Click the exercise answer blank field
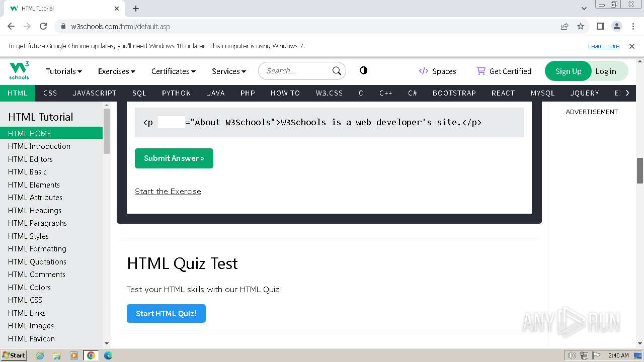Image resolution: width=644 pixels, height=362 pixels. pos(172,122)
